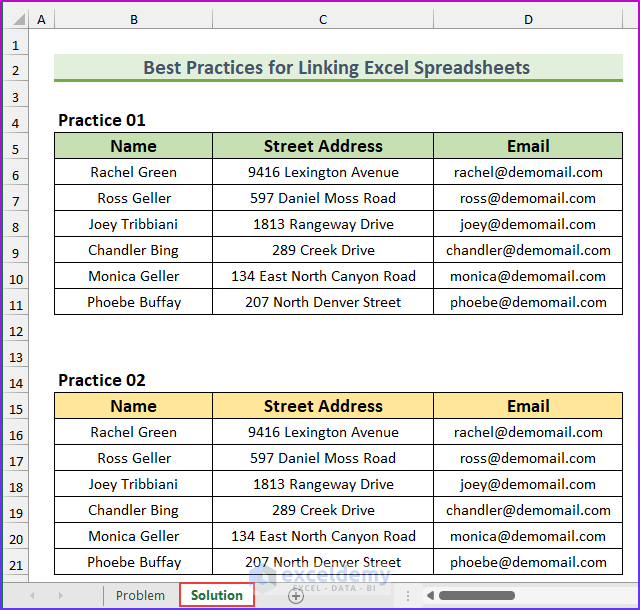Select the Solution sheet tab
This screenshot has width=640, height=610.
click(217, 595)
